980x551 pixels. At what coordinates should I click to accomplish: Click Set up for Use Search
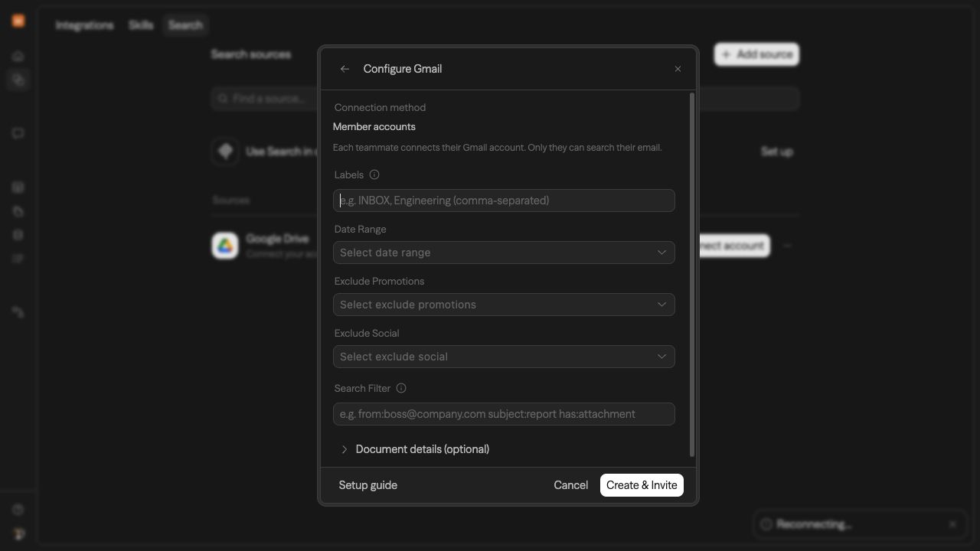776,152
